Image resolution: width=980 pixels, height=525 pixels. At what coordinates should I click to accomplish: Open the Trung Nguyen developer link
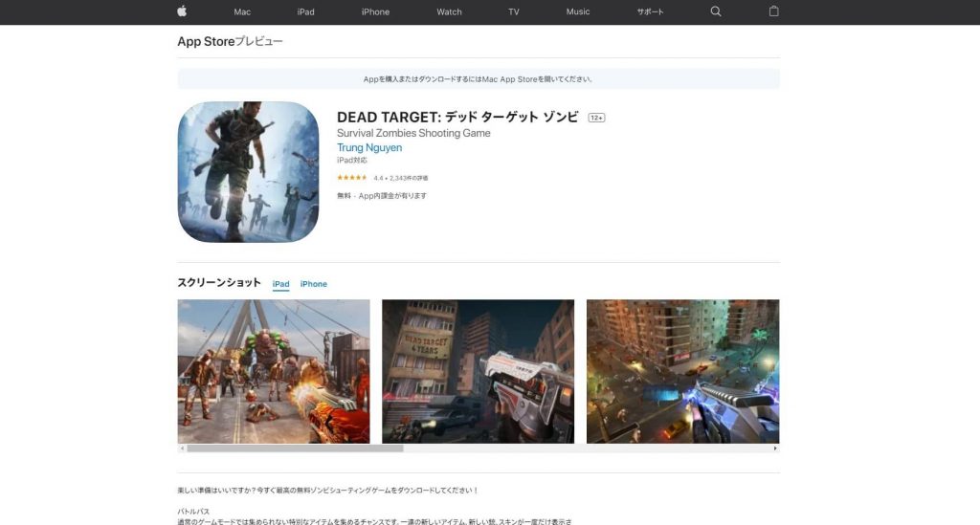[x=369, y=148]
